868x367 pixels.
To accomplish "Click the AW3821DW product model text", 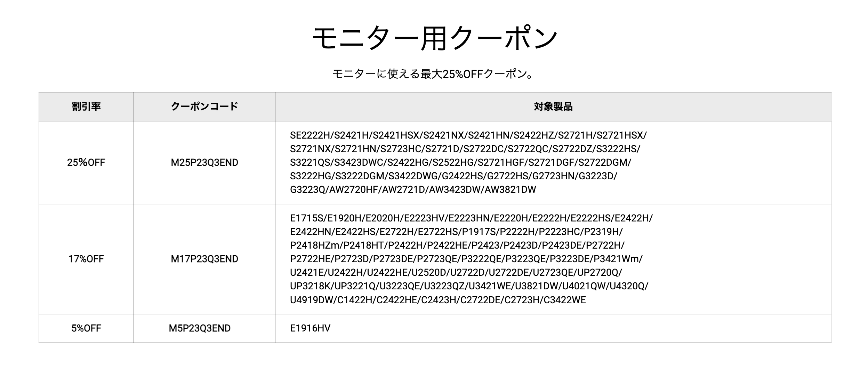I will (x=510, y=190).
